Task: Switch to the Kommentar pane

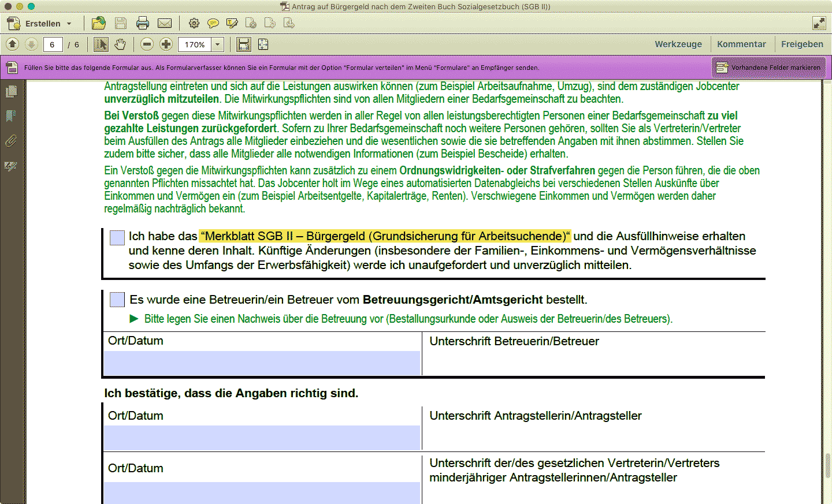Action: click(741, 44)
